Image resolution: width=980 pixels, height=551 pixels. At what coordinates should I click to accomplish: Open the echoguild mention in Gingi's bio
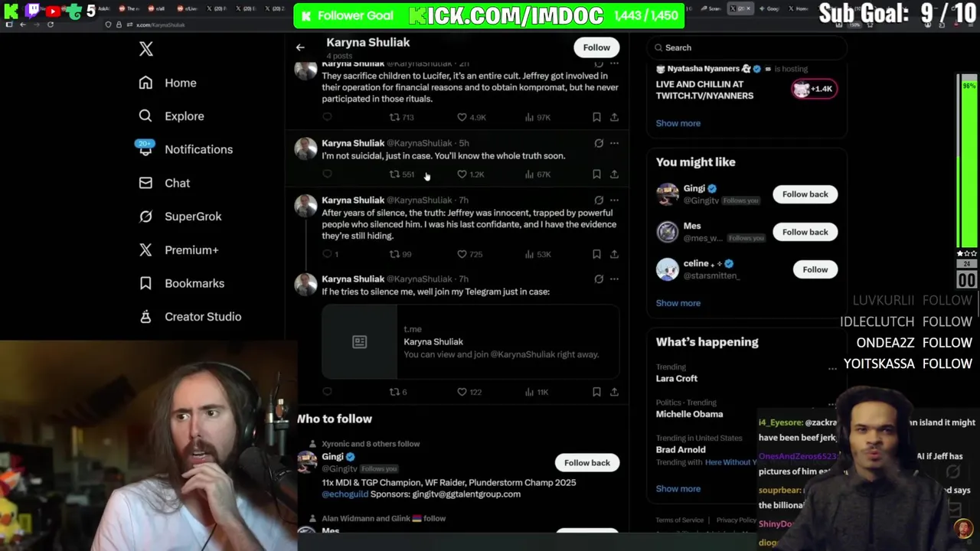point(345,494)
